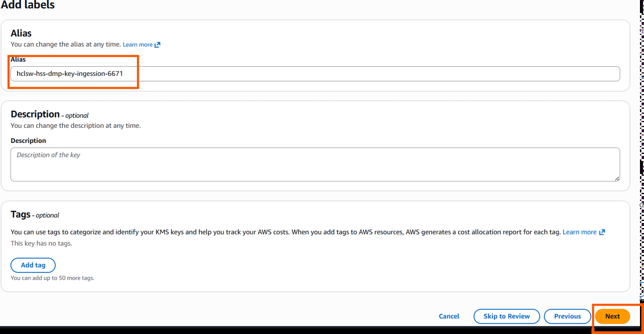The width and height of the screenshot is (644, 334).
Task: Click the Add tag button
Action: click(33, 265)
